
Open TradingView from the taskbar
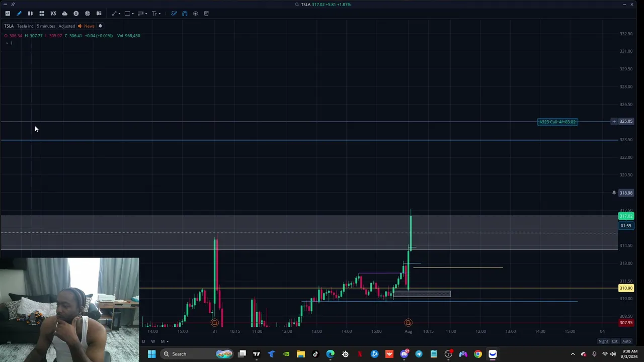coord(257,354)
